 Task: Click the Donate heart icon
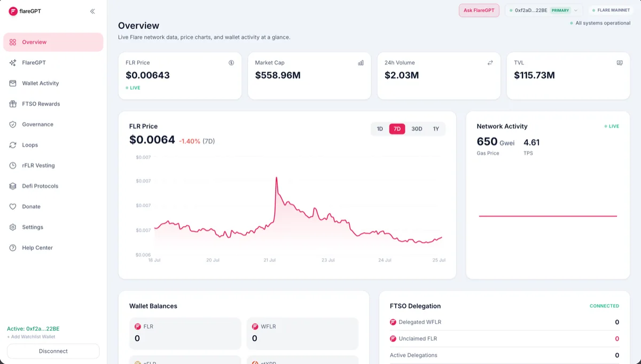(13, 207)
